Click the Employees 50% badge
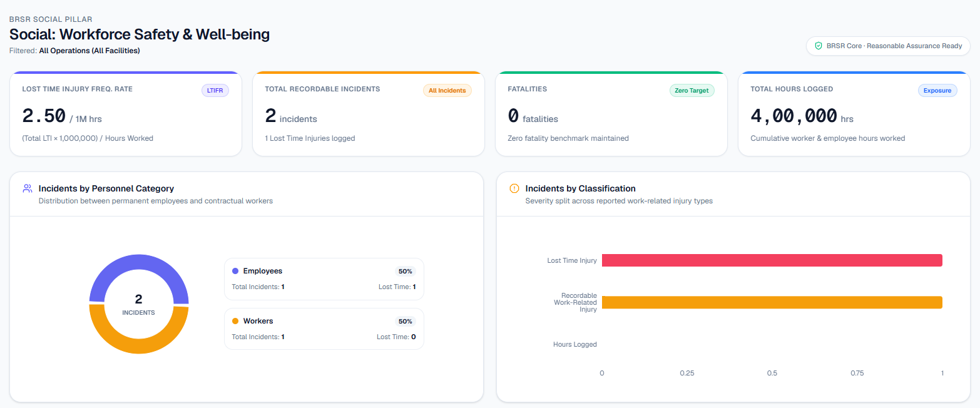The width and height of the screenshot is (980, 408). tap(405, 272)
